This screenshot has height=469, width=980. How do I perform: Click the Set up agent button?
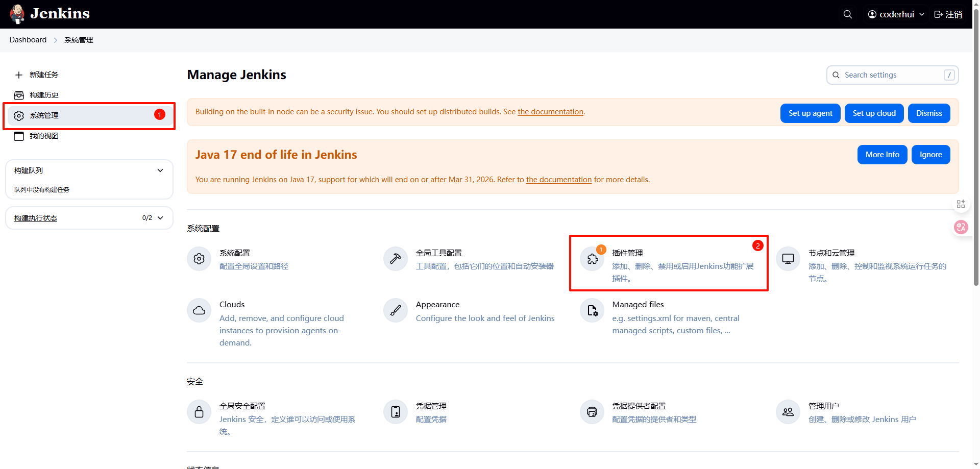[810, 113]
